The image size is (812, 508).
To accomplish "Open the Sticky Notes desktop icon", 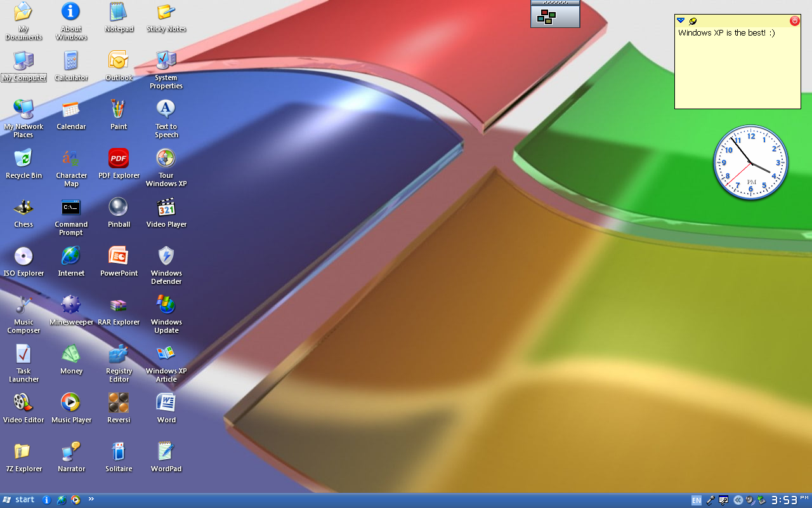I will [x=166, y=17].
